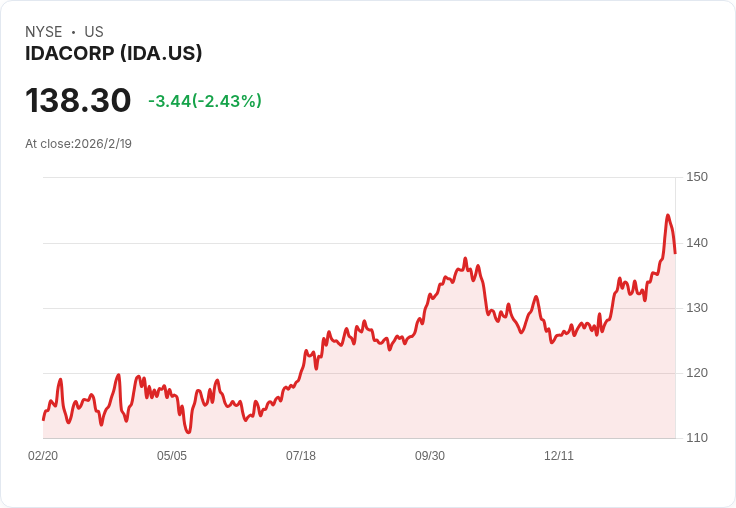Click the US market label
This screenshot has height=508, width=736.
tap(94, 32)
